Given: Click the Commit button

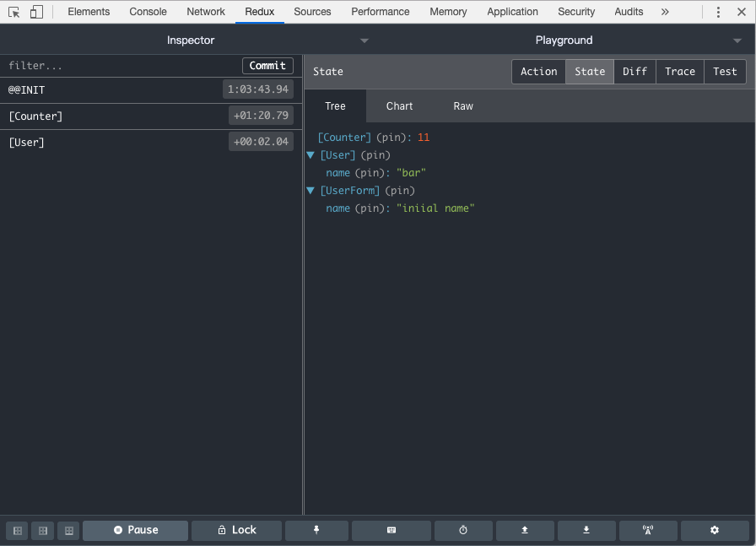Looking at the screenshot, I should tap(267, 66).
